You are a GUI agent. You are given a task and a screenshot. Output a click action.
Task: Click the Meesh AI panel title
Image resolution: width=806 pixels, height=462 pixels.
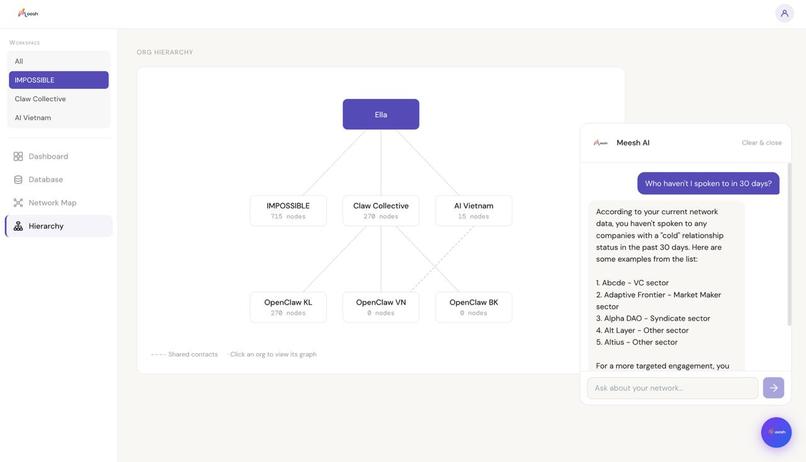click(x=633, y=143)
